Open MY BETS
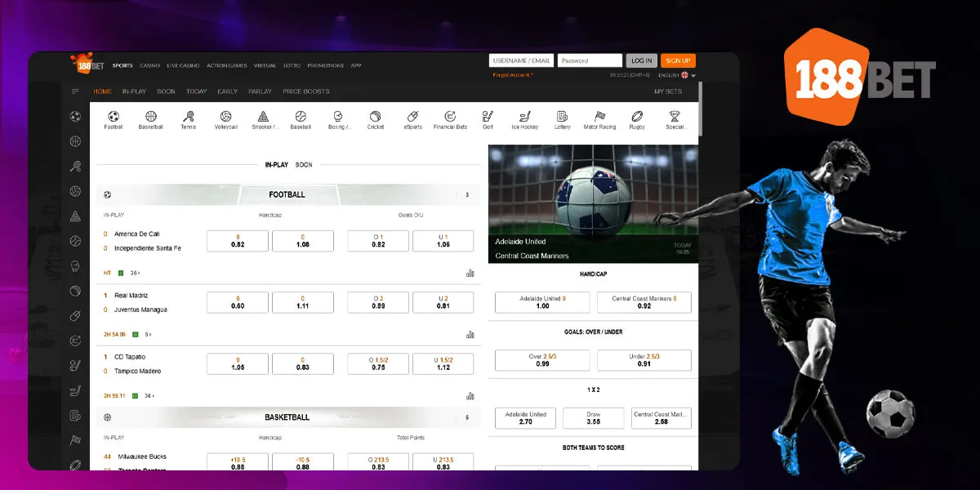The height and width of the screenshot is (490, 980). pyautogui.click(x=667, y=91)
